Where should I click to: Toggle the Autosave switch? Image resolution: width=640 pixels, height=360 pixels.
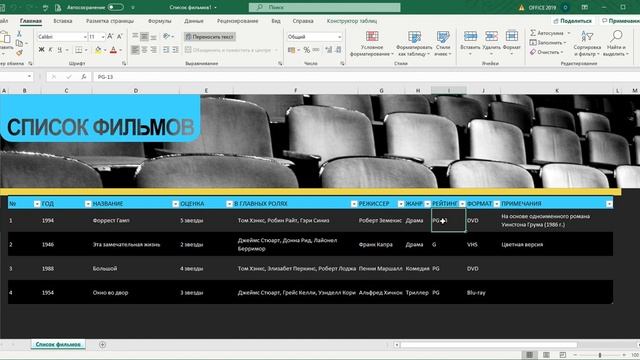(x=116, y=7)
